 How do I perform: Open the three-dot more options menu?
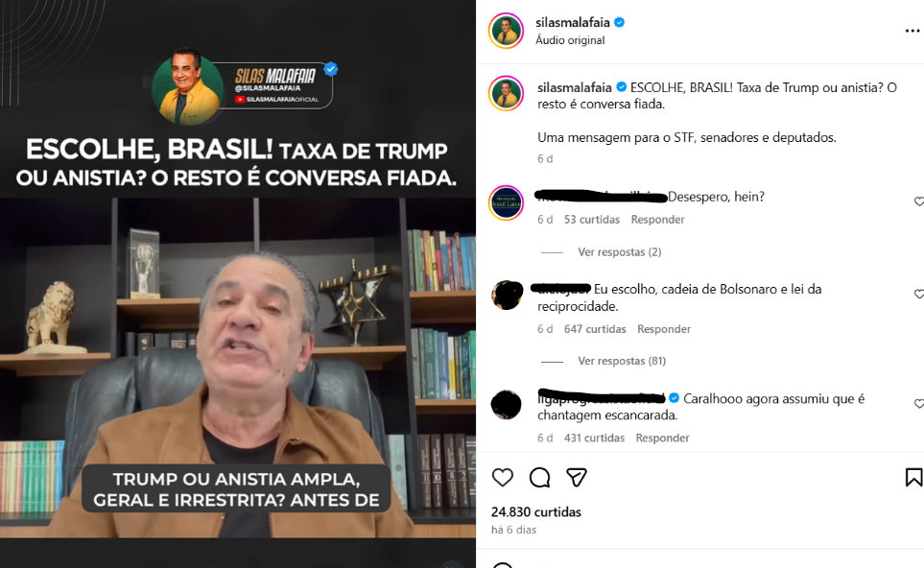912,31
